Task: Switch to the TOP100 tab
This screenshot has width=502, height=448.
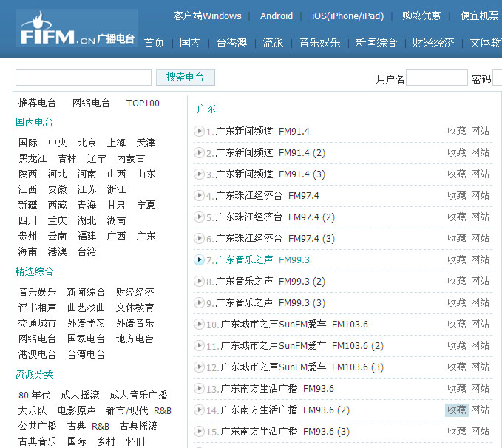Action: [x=143, y=103]
